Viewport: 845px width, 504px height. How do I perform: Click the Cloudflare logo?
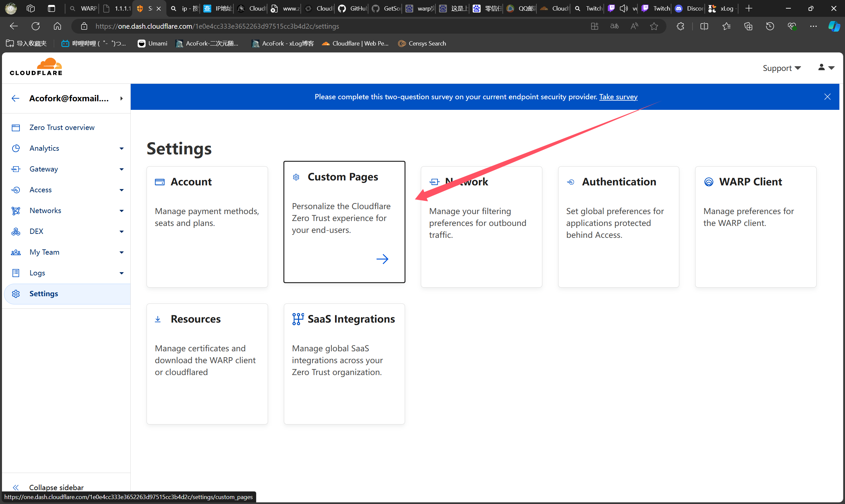[x=36, y=67]
